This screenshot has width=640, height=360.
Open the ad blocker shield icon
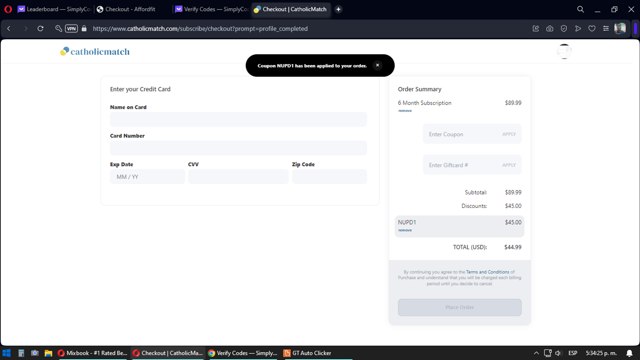564,29
